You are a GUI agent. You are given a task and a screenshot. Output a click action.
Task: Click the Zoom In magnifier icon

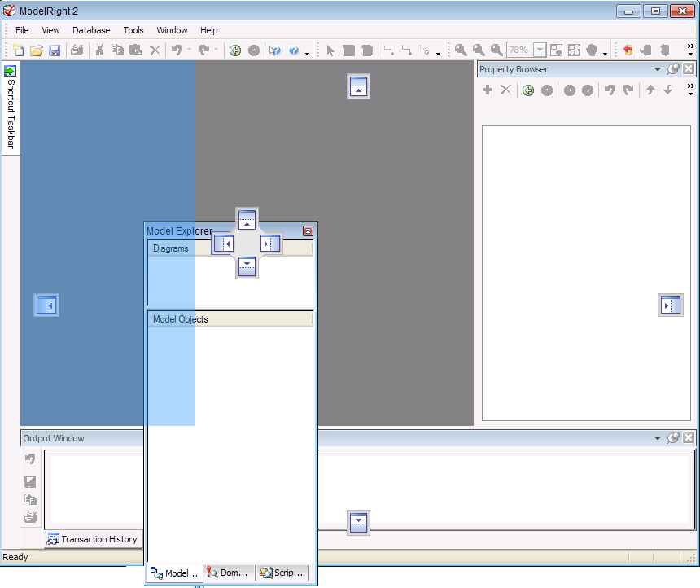coord(460,50)
